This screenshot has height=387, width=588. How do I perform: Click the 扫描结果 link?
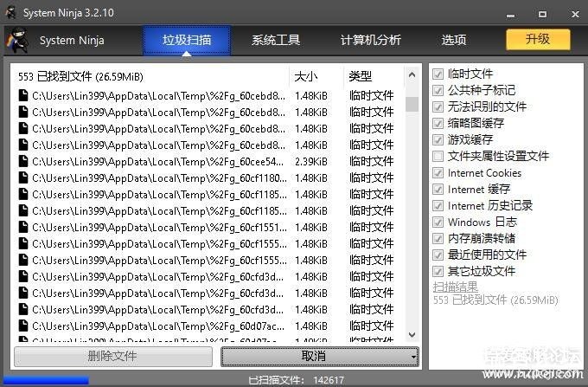point(455,287)
